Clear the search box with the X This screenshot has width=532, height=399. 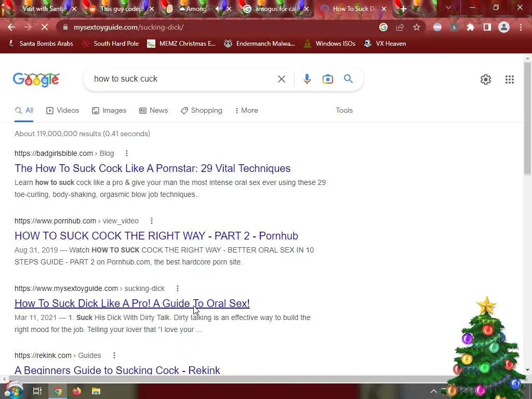281,79
